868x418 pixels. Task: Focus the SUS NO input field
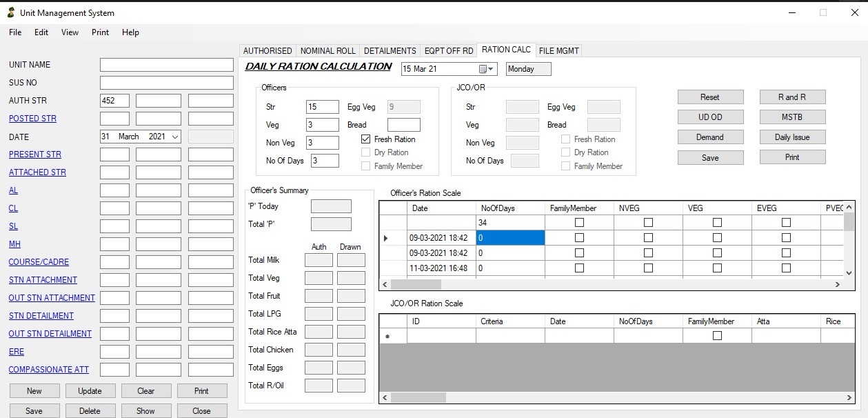[x=167, y=83]
